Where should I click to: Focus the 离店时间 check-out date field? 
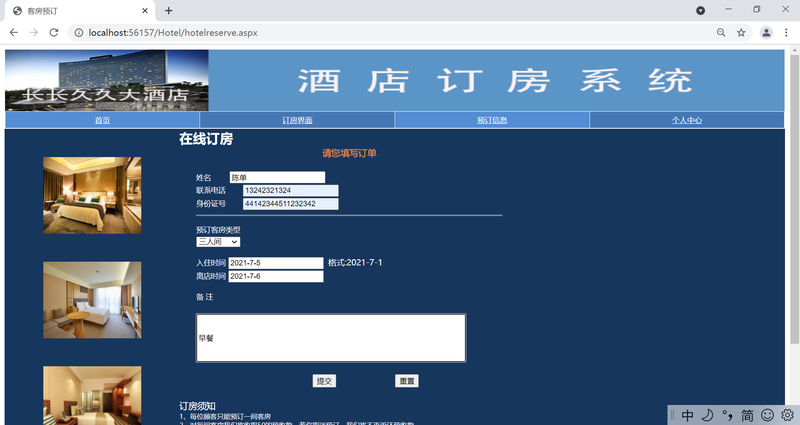click(276, 276)
